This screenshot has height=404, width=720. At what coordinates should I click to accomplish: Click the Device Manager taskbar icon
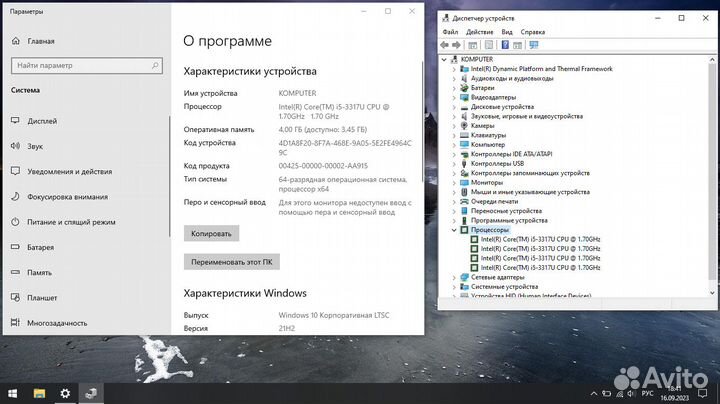click(91, 393)
